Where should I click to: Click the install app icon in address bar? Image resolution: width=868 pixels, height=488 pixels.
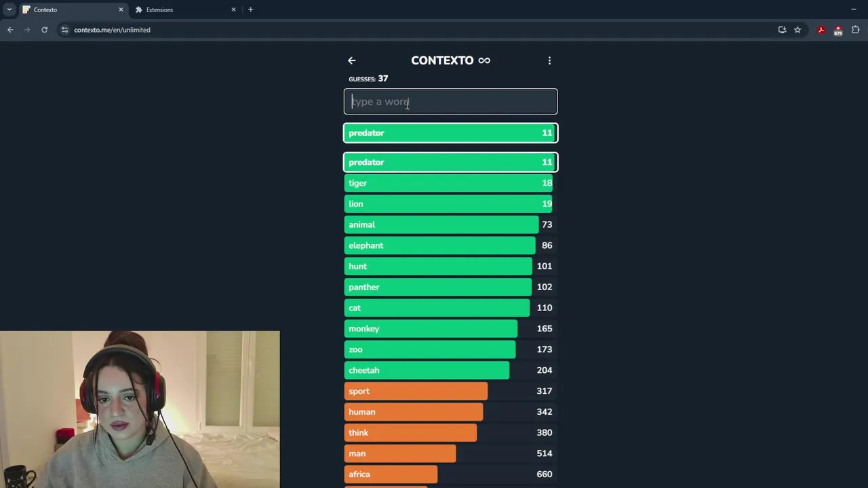[782, 30]
